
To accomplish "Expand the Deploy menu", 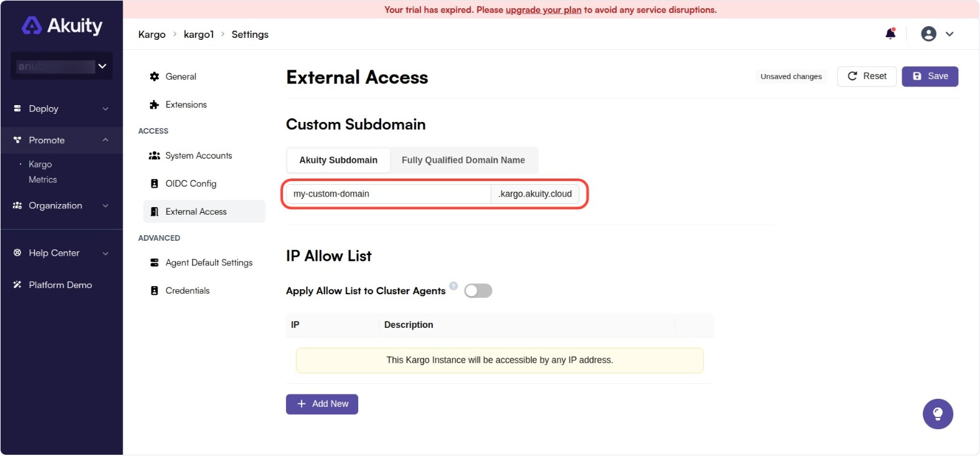I will [106, 108].
